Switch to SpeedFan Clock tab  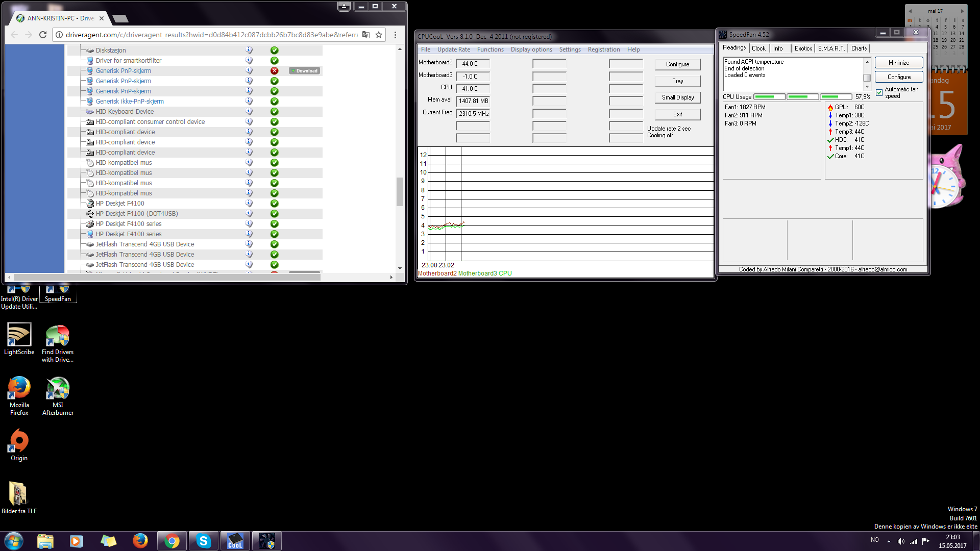(758, 48)
